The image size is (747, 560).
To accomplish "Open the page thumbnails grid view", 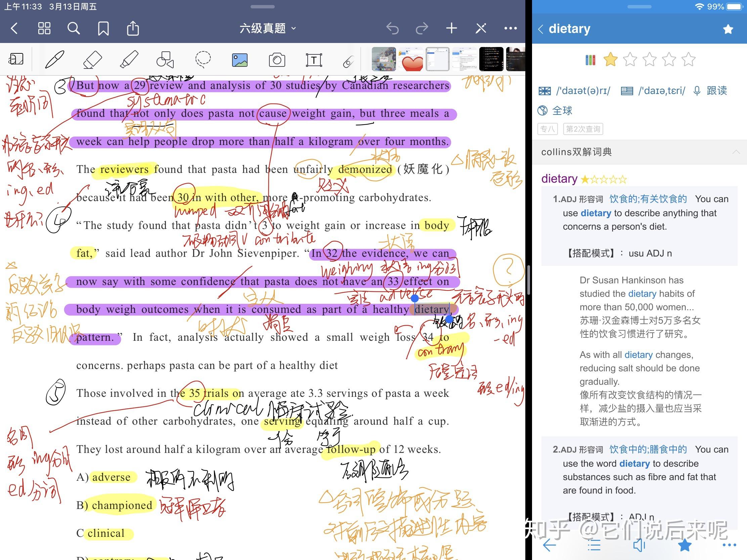I will 44,28.
